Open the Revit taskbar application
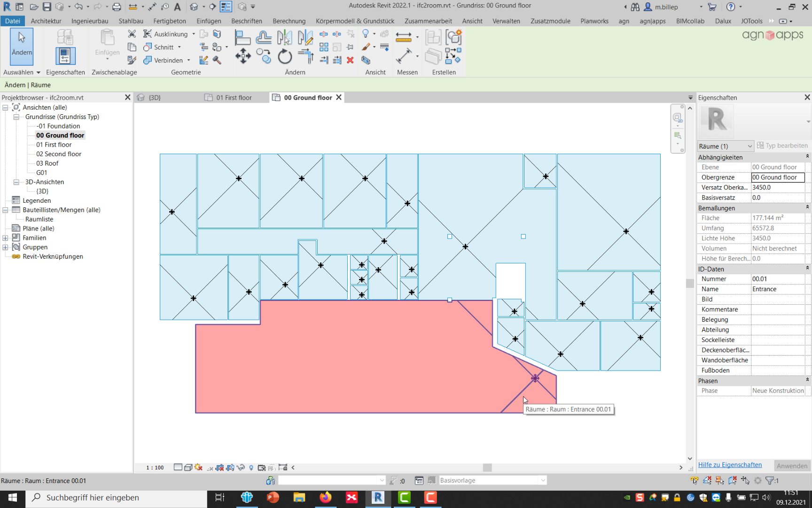 click(378, 498)
